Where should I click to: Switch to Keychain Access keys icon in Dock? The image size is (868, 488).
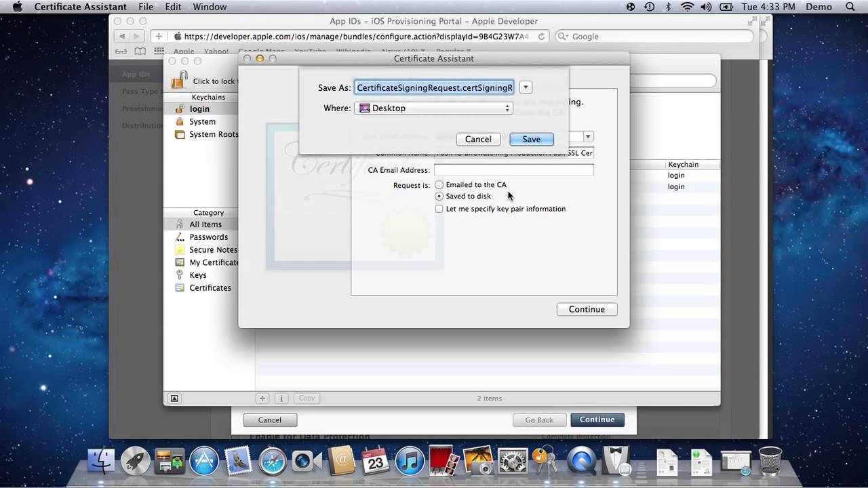pyautogui.click(x=545, y=462)
